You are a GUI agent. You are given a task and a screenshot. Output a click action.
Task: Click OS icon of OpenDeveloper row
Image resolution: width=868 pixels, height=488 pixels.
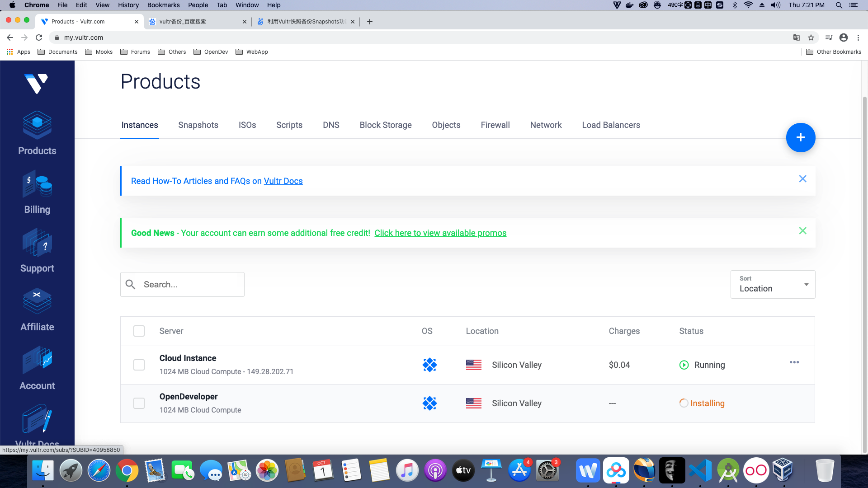point(429,403)
